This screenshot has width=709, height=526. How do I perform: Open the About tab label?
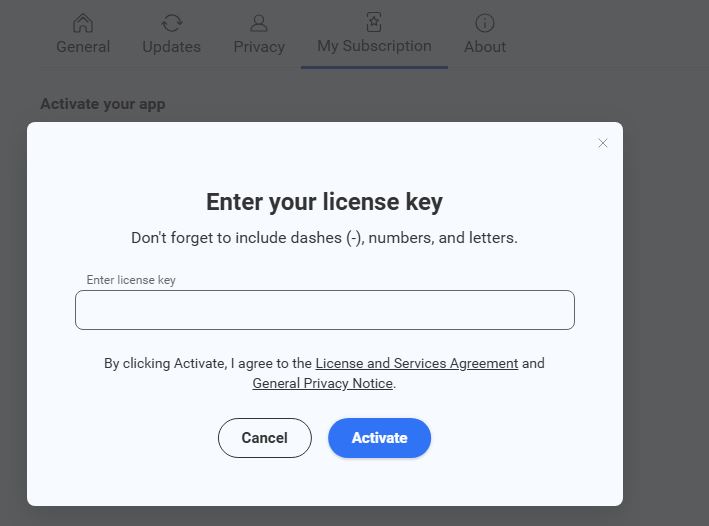[x=485, y=47]
